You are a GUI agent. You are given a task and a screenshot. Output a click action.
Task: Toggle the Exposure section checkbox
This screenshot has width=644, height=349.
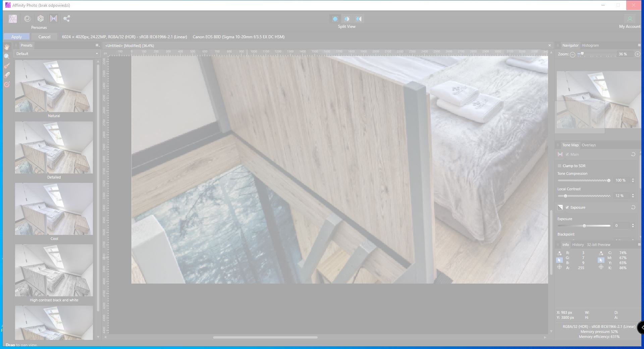567,207
